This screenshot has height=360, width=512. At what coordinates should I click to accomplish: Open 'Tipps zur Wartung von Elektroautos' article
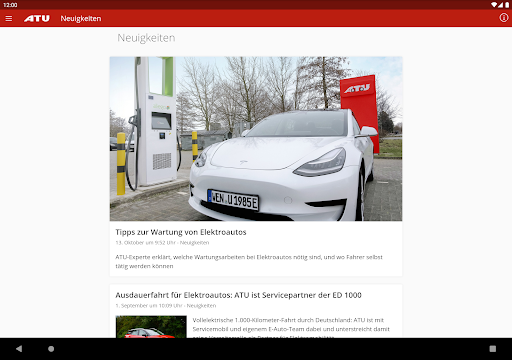point(181,232)
